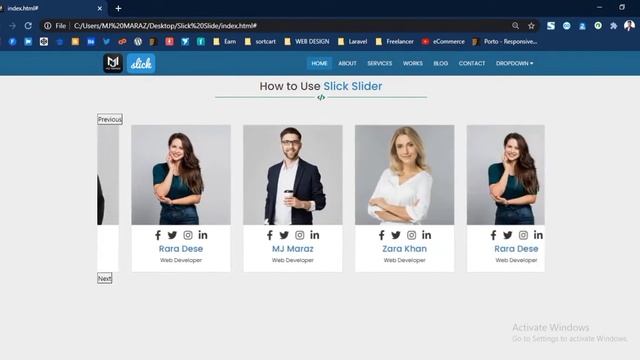640x360 pixels.
Task: Open the SERVICES menu item
Action: (380, 63)
